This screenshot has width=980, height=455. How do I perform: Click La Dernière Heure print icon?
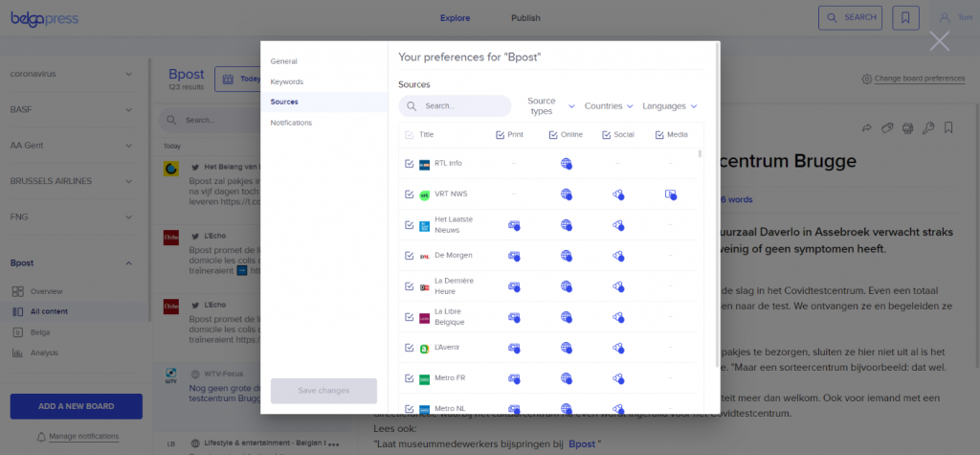click(514, 286)
